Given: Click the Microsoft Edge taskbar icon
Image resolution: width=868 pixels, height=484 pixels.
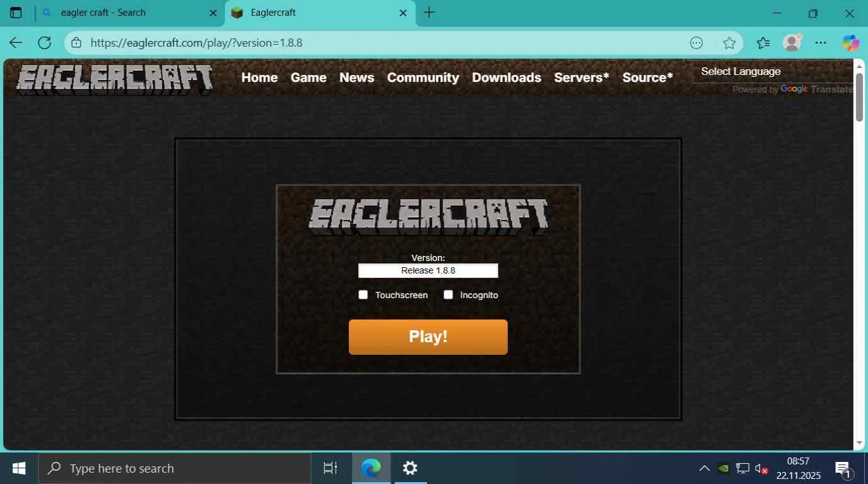Looking at the screenshot, I should pyautogui.click(x=371, y=468).
